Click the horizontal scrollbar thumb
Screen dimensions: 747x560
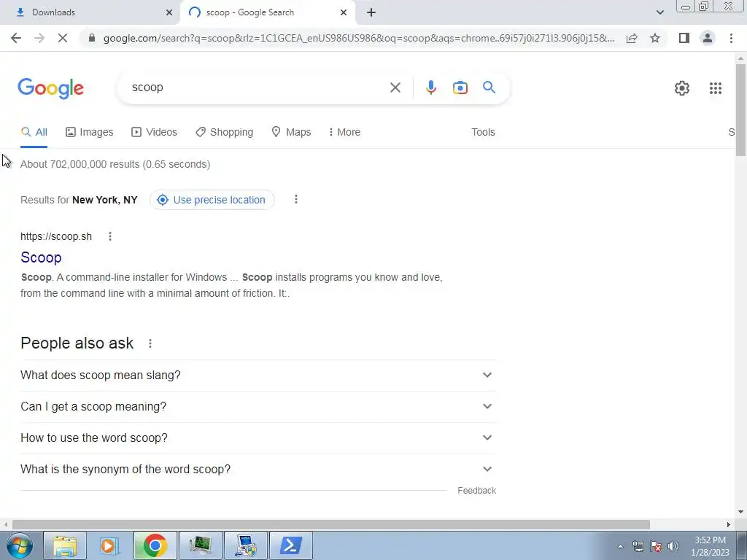(331, 524)
